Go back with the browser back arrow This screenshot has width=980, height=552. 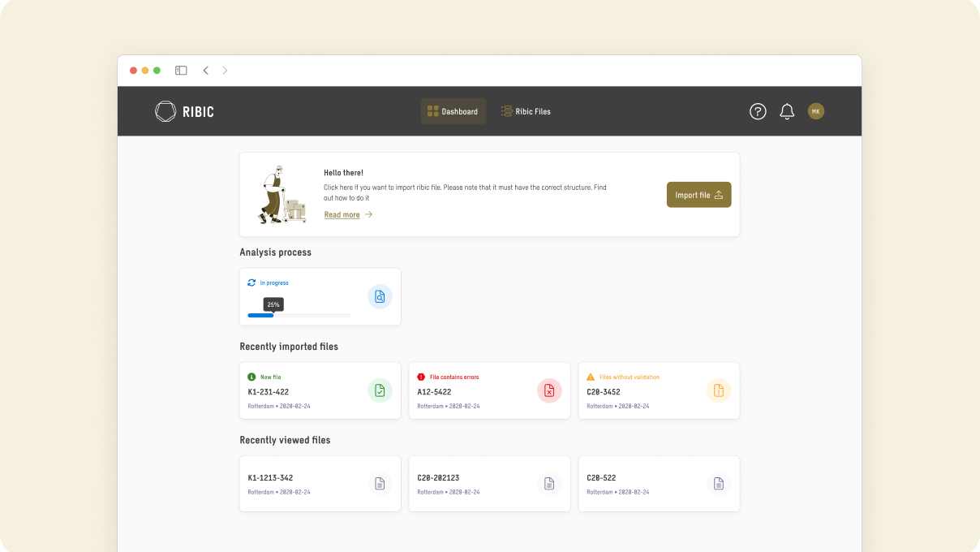pos(205,71)
